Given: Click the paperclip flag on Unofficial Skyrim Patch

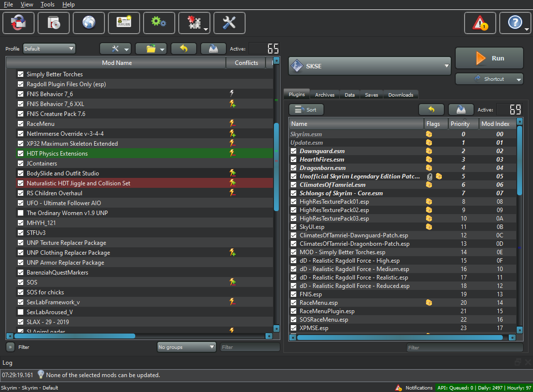Looking at the screenshot, I should pos(429,176).
